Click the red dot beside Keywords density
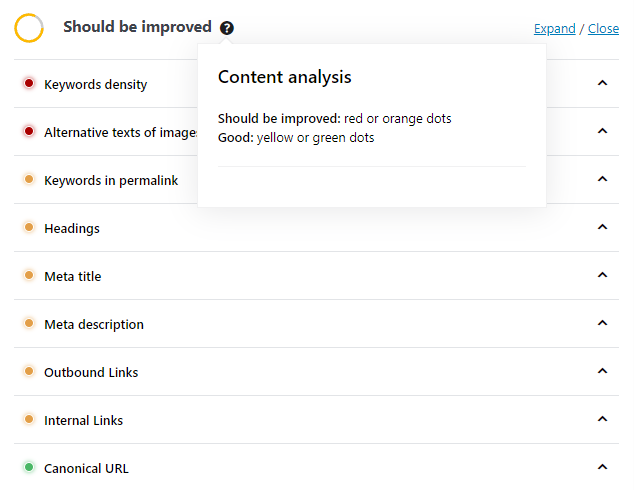 tap(29, 84)
